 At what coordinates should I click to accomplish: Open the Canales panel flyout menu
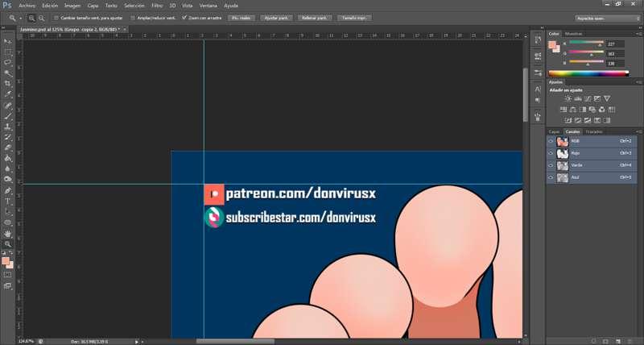click(x=639, y=131)
